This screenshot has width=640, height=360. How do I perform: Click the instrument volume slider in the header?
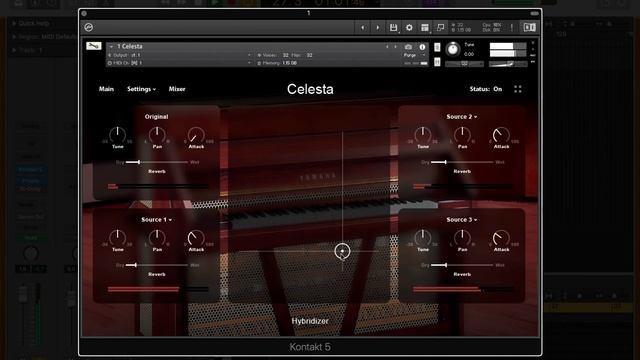coord(508,64)
